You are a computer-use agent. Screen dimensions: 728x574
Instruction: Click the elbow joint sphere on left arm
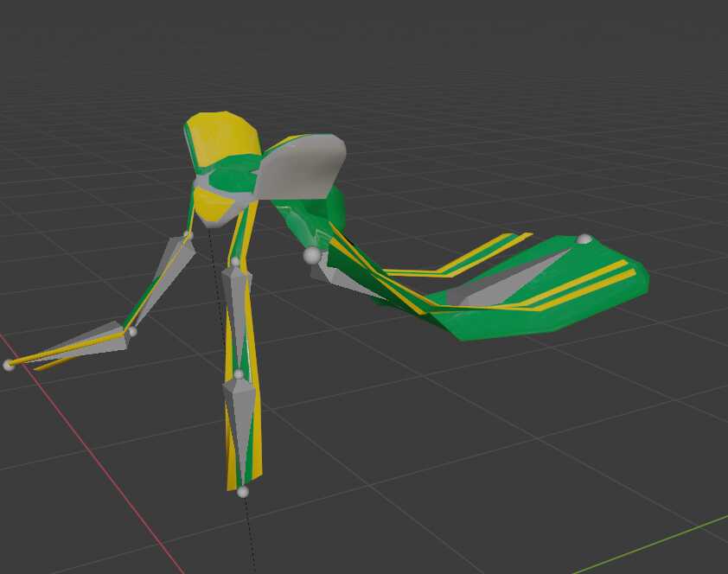point(132,331)
